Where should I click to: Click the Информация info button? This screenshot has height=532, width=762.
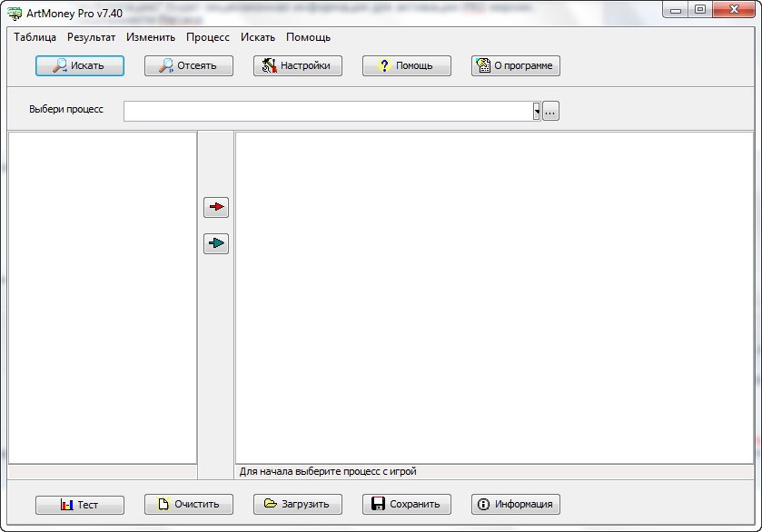point(515,504)
